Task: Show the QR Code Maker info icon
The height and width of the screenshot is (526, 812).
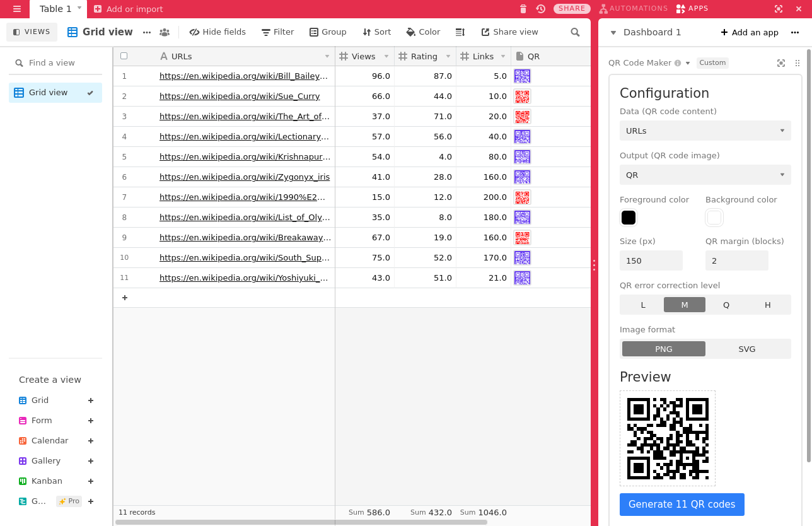Action: click(678, 63)
